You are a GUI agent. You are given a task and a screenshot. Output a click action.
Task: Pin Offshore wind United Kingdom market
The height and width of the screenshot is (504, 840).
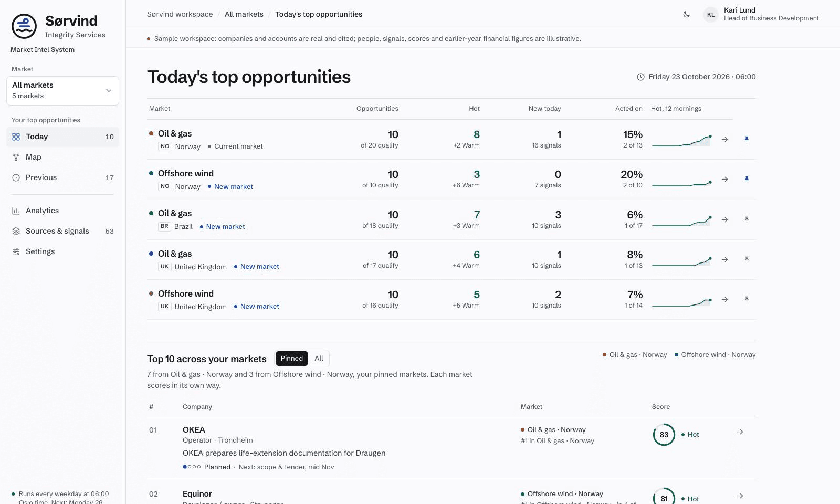point(747,299)
